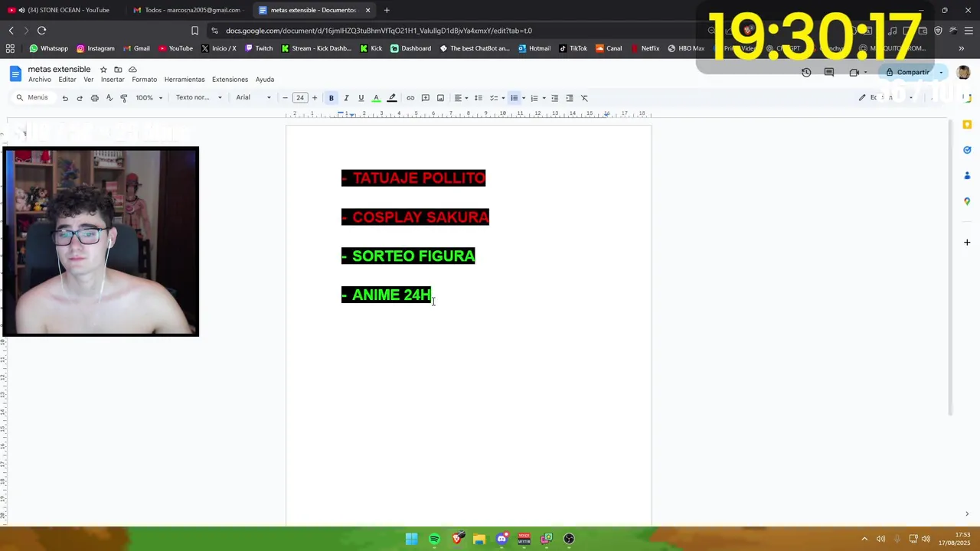The height and width of the screenshot is (551, 980).
Task: Run spelling and grammar check icon
Action: 109,98
